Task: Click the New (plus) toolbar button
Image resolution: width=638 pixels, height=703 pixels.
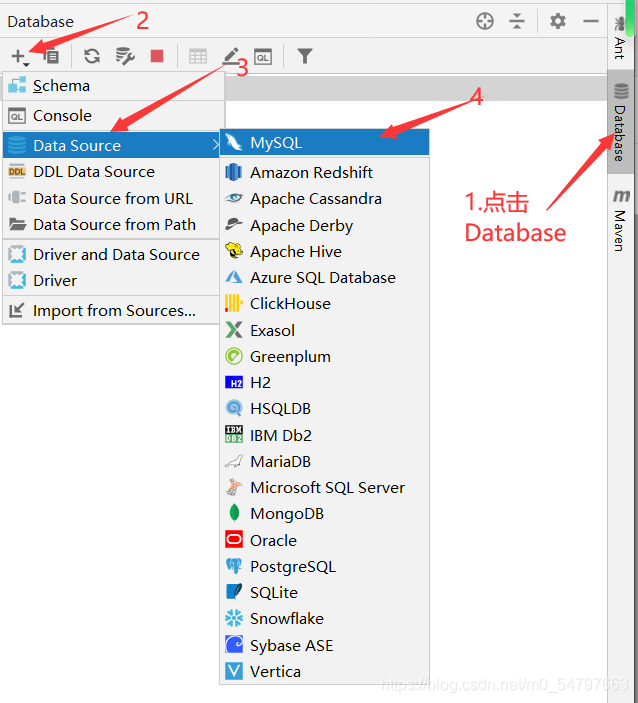Action: pyautogui.click(x=20, y=56)
